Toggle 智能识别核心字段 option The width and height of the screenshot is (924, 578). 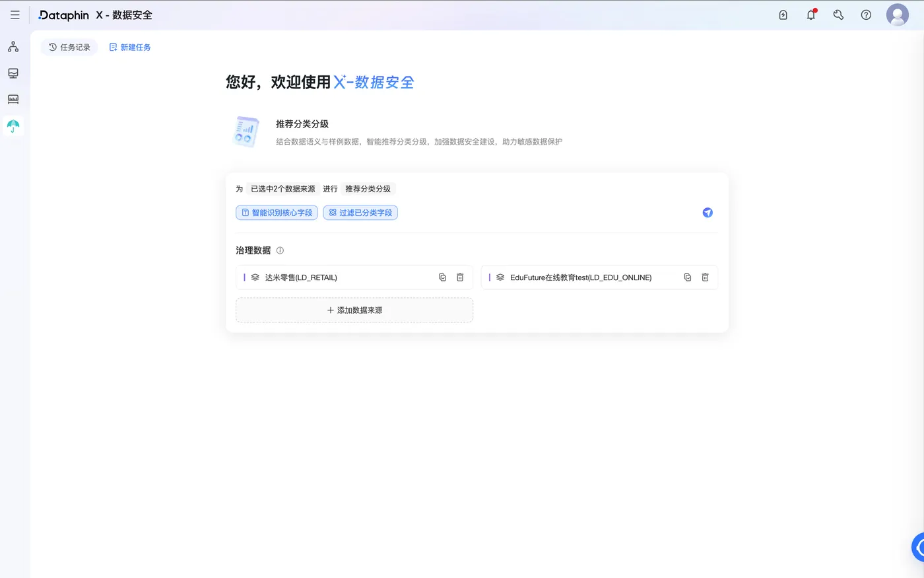[x=277, y=213]
